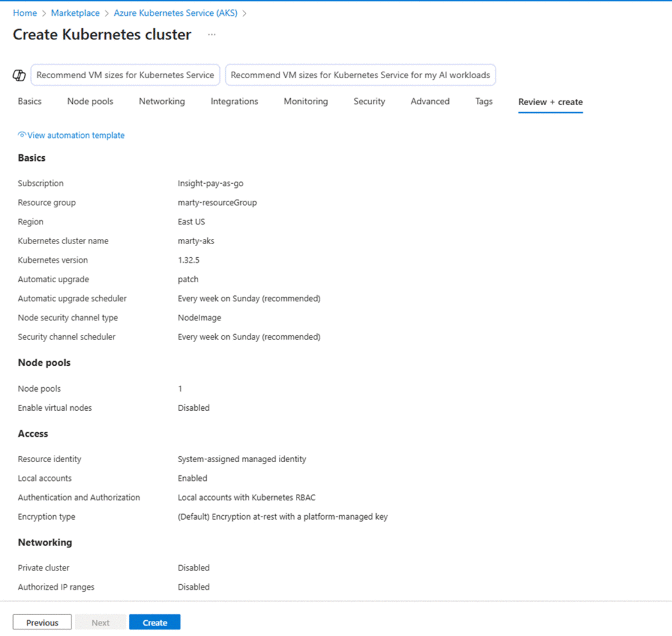Switch to the Networking tab
The image size is (672, 636).
161,102
